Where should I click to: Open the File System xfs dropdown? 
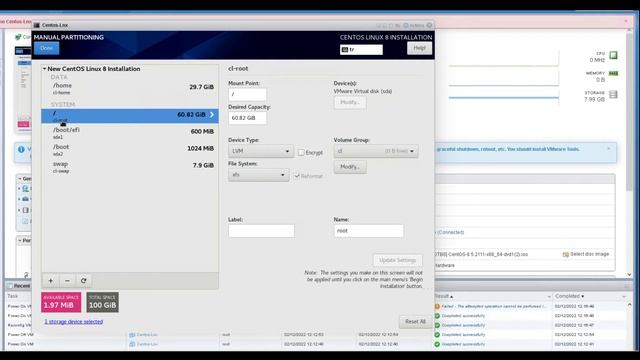[x=258, y=175]
